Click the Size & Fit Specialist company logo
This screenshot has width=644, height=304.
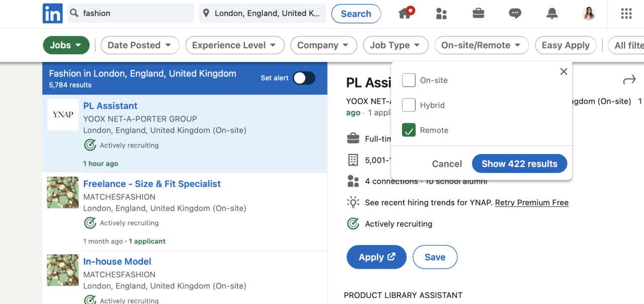tap(63, 192)
